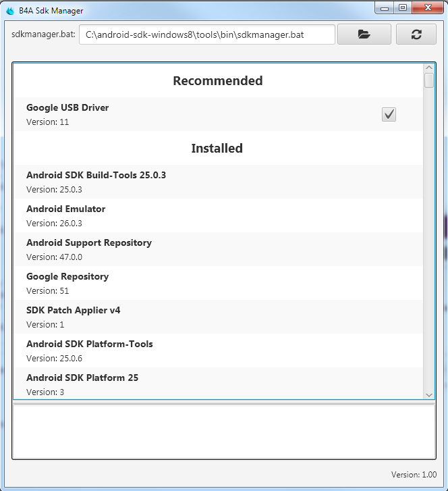
Task: Select SDK Patch Applier v4 entry
Action: coord(73,317)
